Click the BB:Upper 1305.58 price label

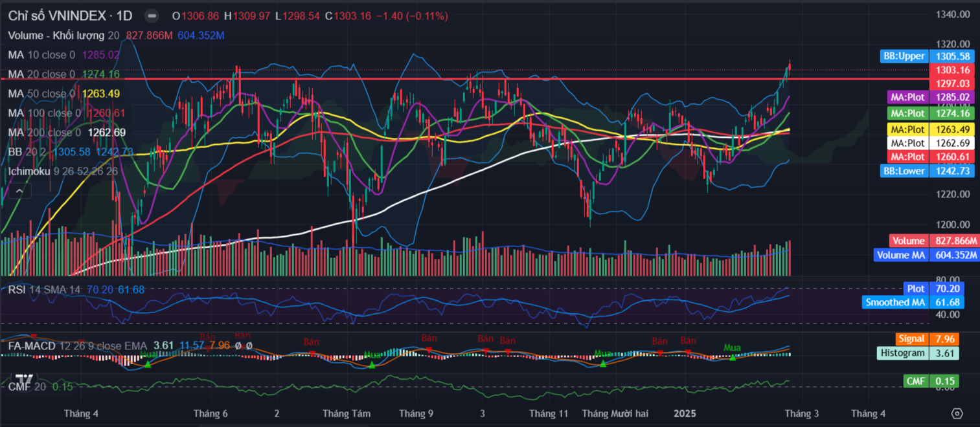928,56
